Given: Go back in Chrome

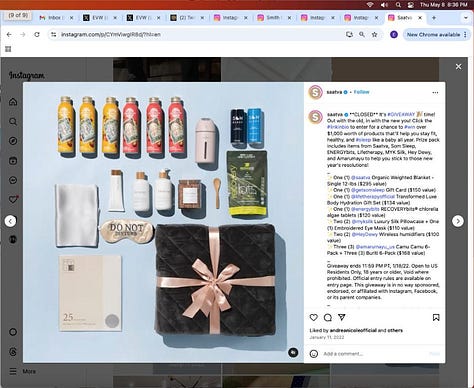Looking at the screenshot, I should click(x=9, y=34).
